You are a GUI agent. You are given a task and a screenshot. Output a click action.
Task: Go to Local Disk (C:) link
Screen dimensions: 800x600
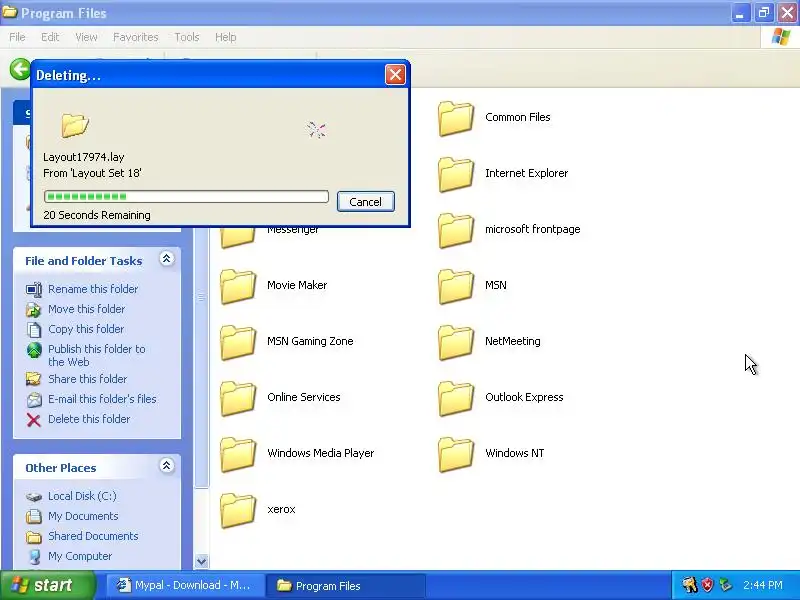tap(82, 496)
